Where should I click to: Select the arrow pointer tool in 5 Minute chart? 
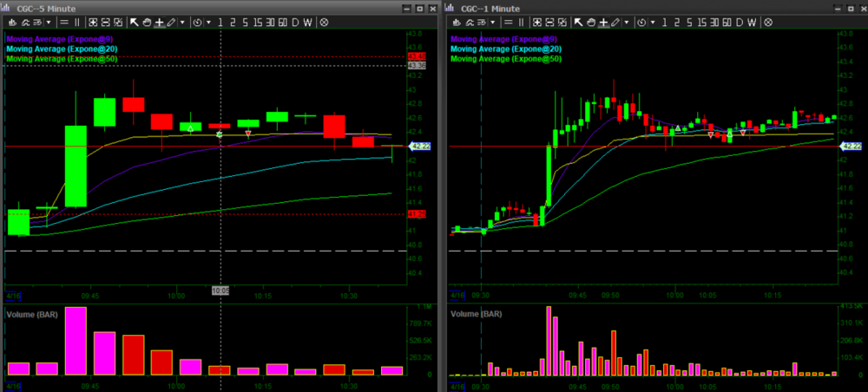coord(134,21)
